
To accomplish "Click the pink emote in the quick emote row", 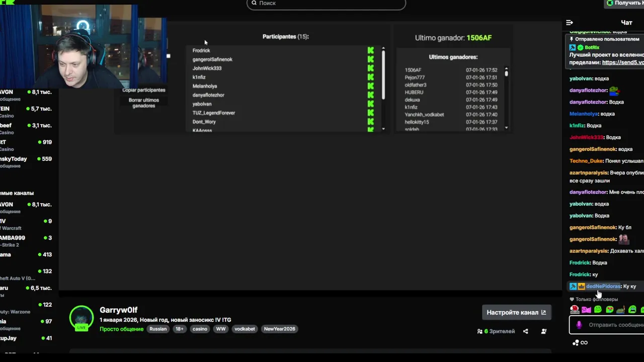I will [x=586, y=310].
